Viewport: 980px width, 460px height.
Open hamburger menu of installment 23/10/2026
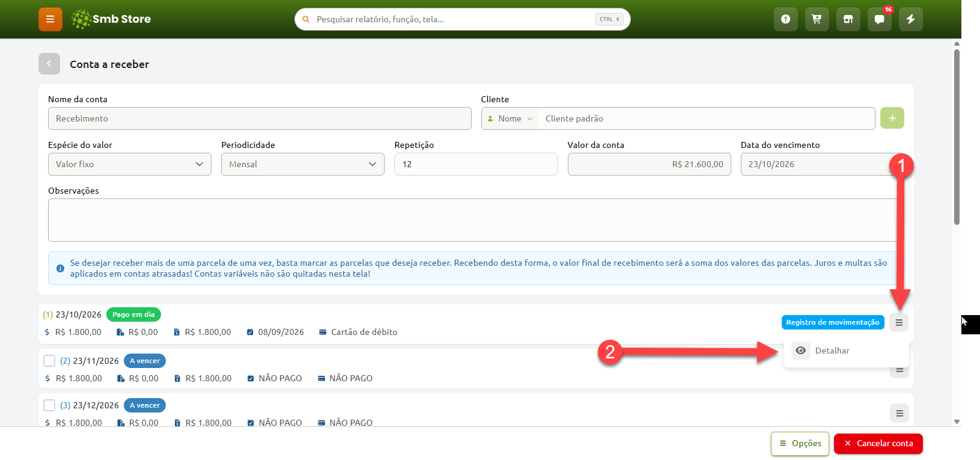pos(899,322)
